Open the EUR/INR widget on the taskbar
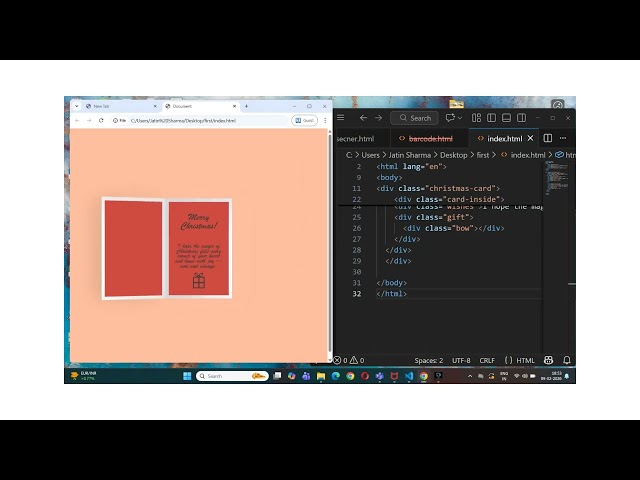 pyautogui.click(x=84, y=376)
